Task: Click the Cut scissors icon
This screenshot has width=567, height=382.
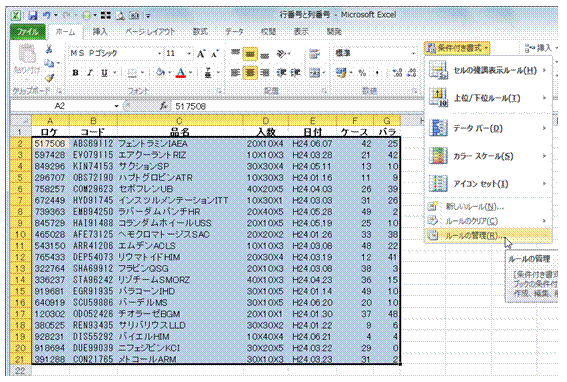Action: [x=49, y=49]
